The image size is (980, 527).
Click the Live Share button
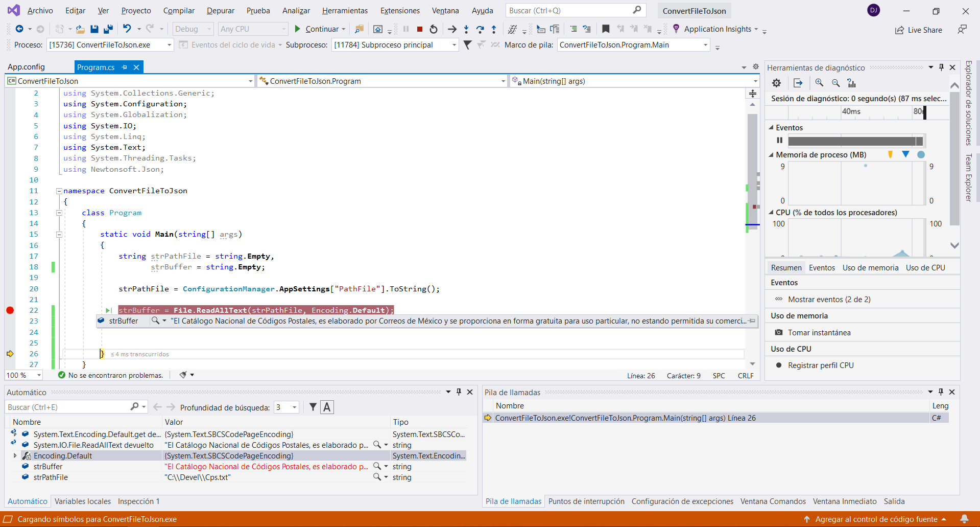918,30
